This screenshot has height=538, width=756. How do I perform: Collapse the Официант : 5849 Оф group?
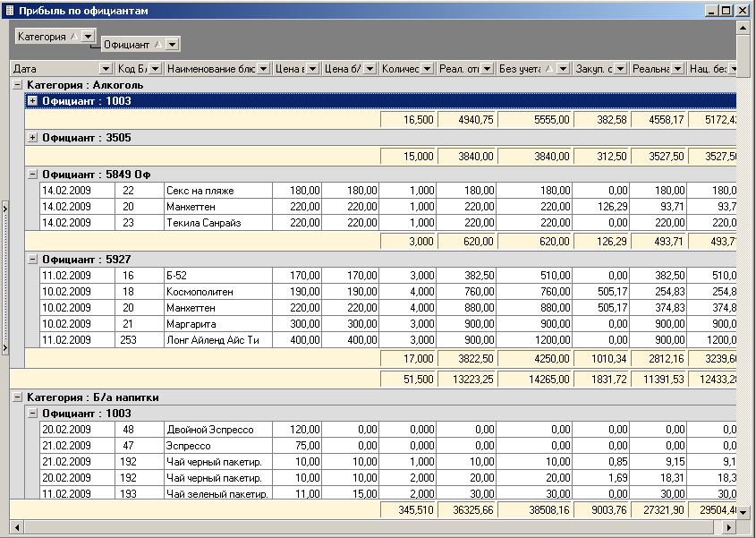33,175
